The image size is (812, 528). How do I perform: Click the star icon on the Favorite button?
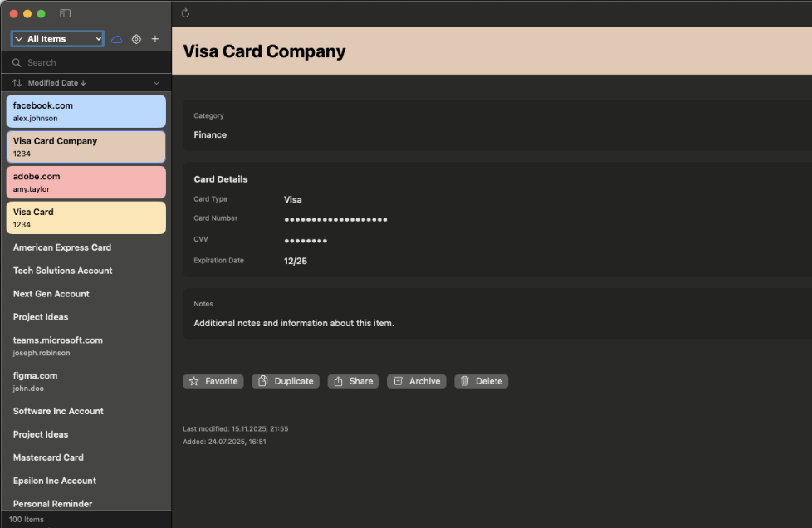click(193, 381)
